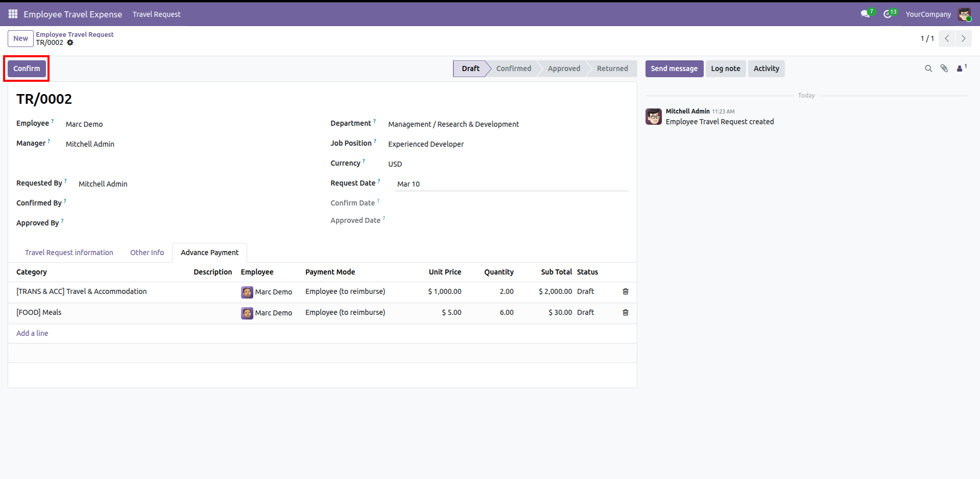This screenshot has width=980, height=479.
Task: Click the paperclip attachments icon
Action: [944, 69]
